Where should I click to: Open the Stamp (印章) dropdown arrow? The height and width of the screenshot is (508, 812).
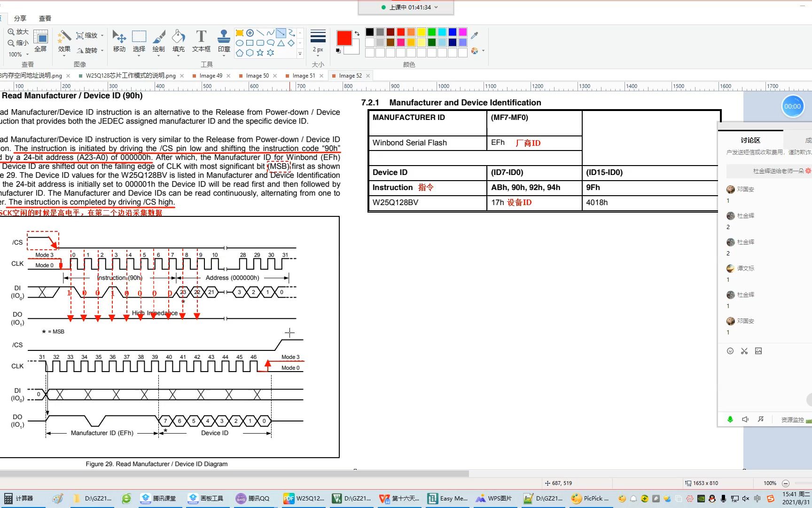(x=224, y=56)
